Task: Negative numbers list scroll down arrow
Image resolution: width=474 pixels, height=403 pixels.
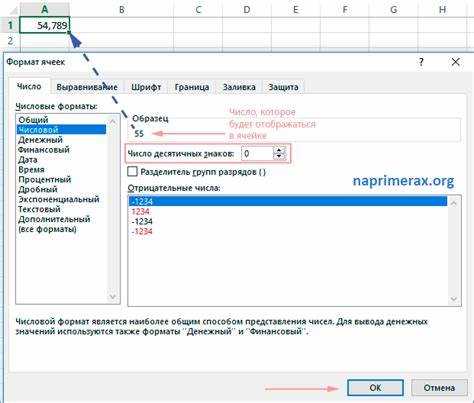Action: [454, 299]
